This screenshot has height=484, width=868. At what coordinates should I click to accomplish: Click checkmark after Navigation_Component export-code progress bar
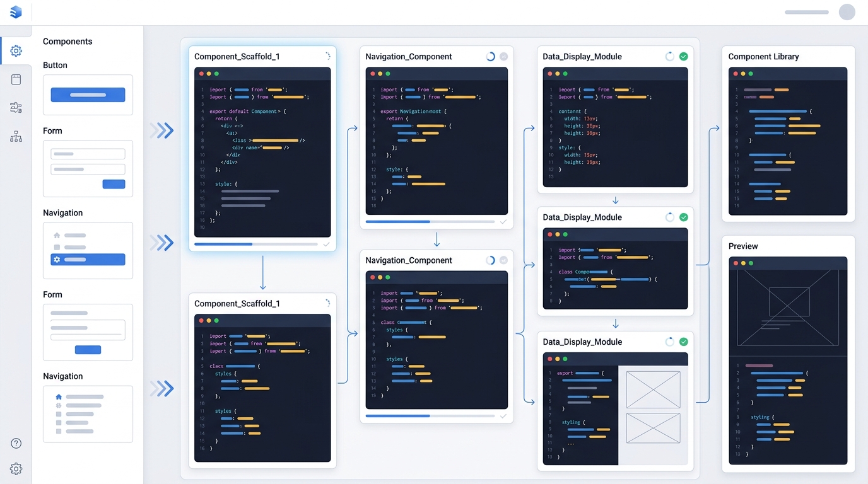point(503,222)
